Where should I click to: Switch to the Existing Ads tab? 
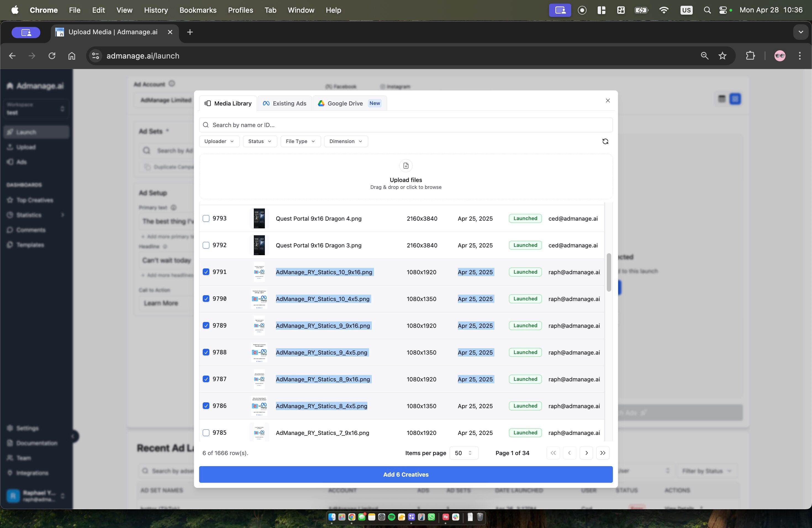pos(284,103)
